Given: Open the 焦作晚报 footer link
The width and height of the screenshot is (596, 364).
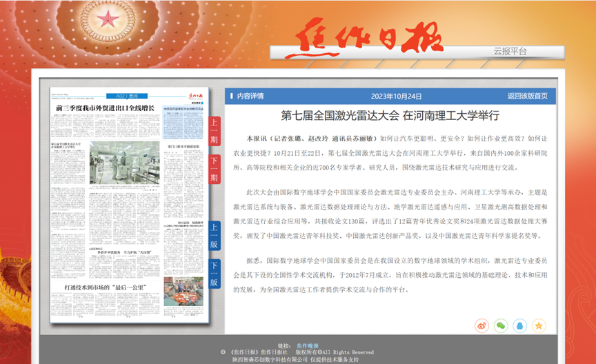Looking at the screenshot, I should (x=308, y=345).
